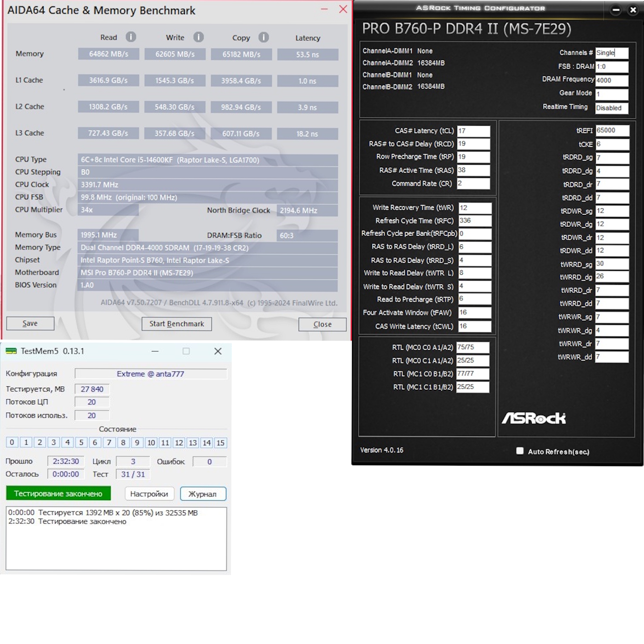Close the AIDA64 Cache & Memory Benchmark window
The height and width of the screenshot is (644, 644).
click(343, 9)
